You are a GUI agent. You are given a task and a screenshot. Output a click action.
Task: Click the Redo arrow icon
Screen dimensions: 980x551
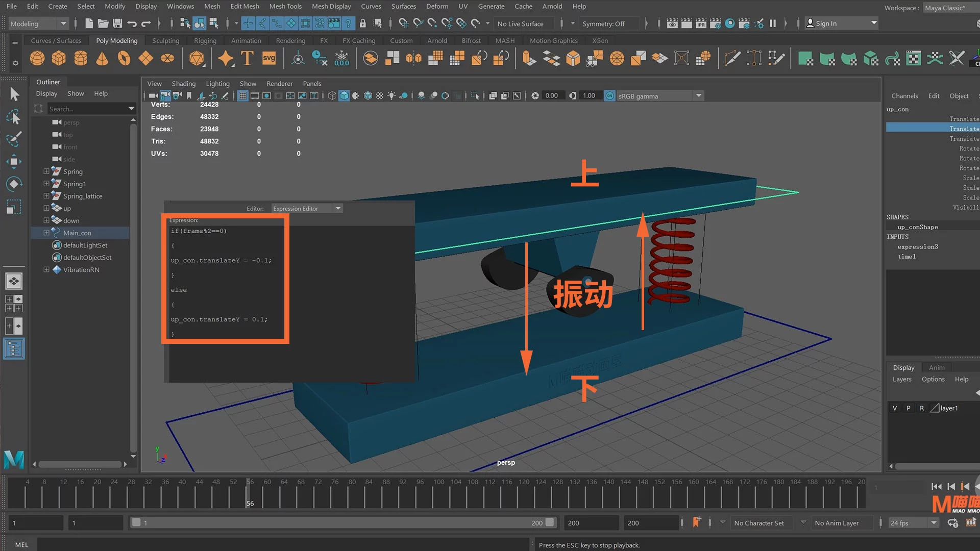(x=146, y=23)
